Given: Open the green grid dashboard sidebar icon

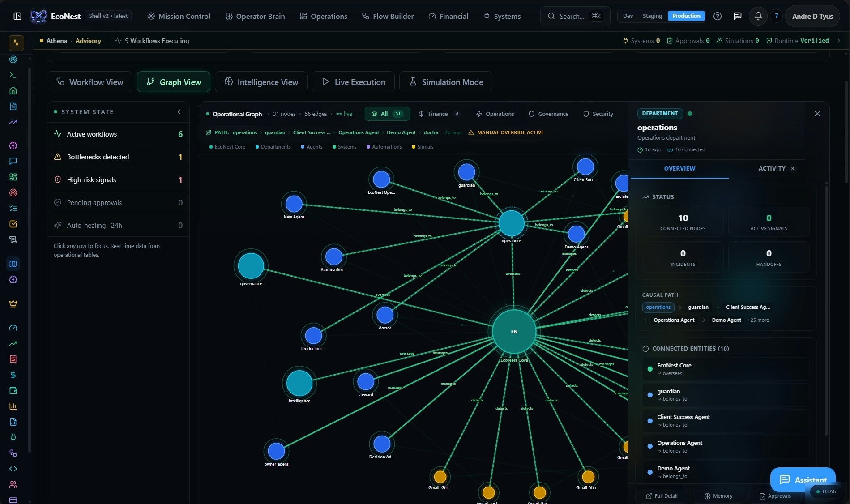Looking at the screenshot, I should 13,177.
